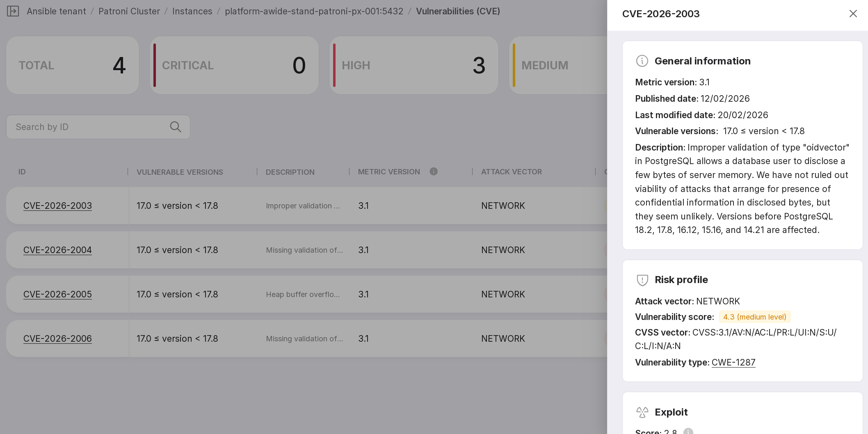The width and height of the screenshot is (868, 434).
Task: Open the Ansible tenant breadcrumb
Action: 56,11
